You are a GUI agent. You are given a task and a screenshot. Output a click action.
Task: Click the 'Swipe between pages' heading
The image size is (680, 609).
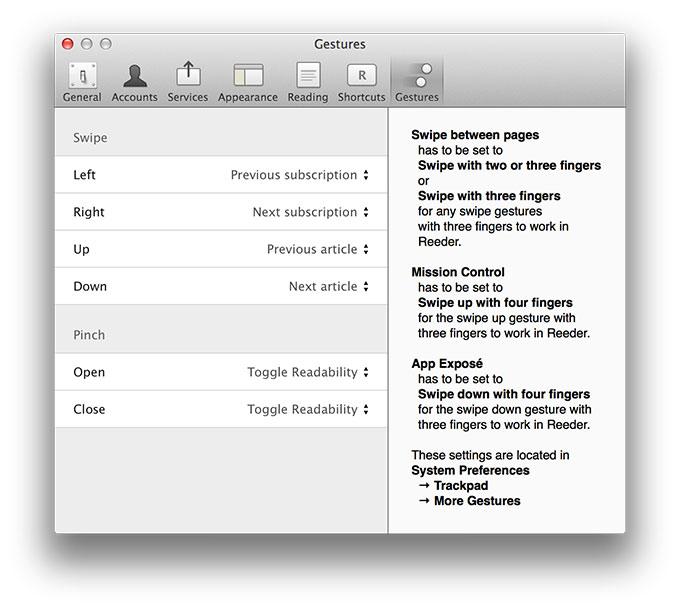475,135
